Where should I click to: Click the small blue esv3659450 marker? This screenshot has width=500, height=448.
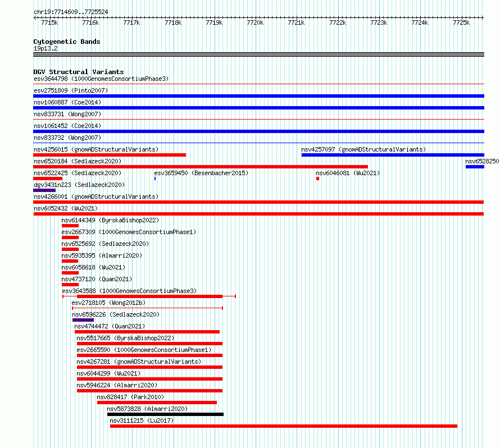coord(155,179)
